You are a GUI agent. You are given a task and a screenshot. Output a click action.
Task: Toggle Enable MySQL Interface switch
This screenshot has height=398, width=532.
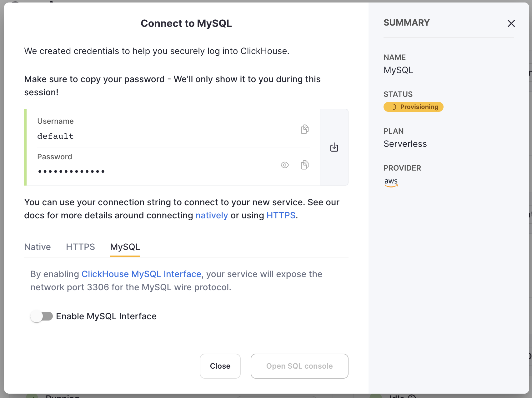[x=42, y=316]
